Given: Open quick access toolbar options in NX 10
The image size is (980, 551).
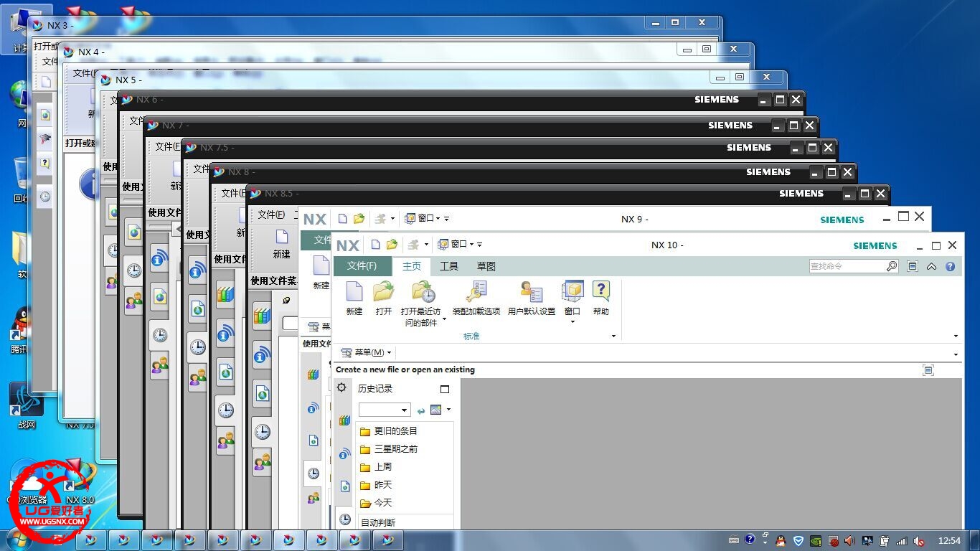Looking at the screenshot, I should [479, 245].
